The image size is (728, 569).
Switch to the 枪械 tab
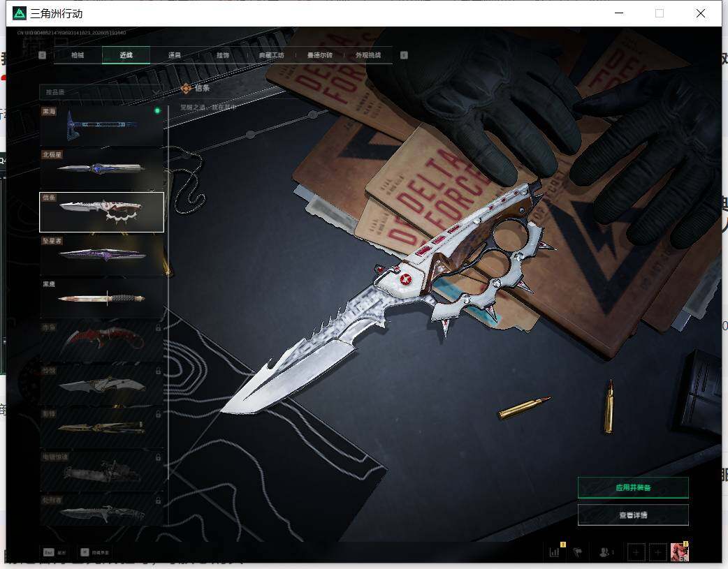click(x=78, y=55)
